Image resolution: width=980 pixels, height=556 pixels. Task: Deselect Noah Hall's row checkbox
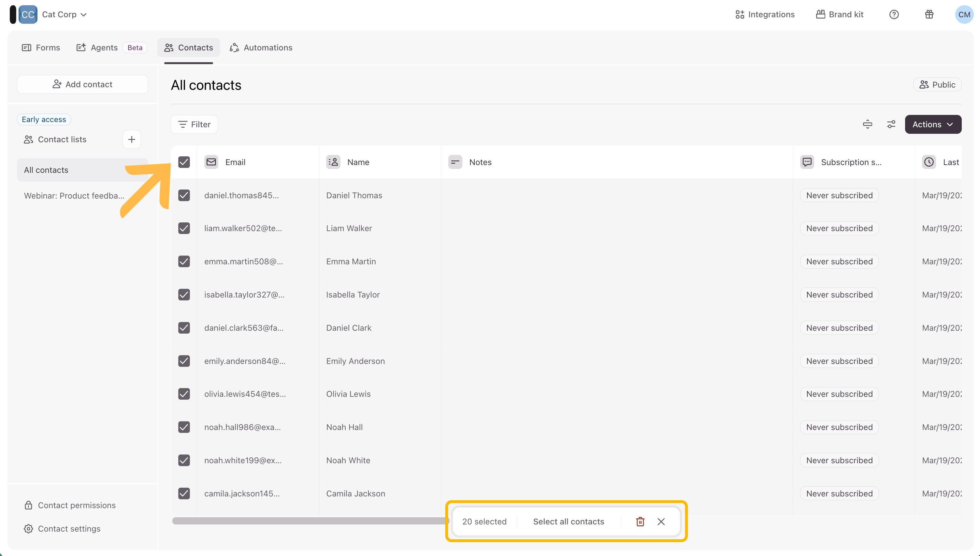184,427
